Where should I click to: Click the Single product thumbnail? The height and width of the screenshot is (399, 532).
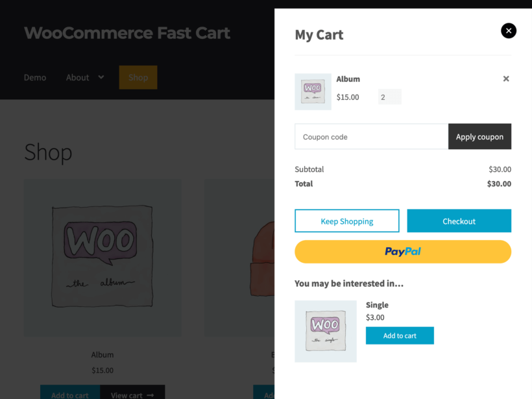coord(325,331)
